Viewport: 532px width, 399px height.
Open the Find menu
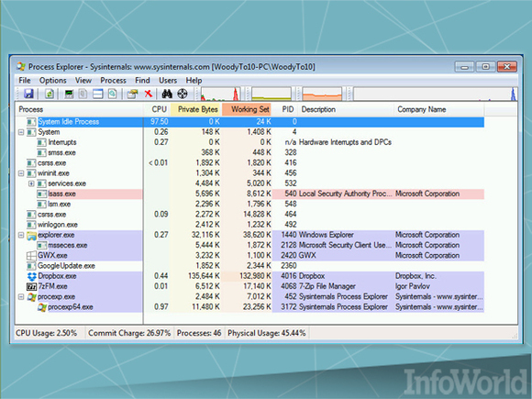click(142, 81)
